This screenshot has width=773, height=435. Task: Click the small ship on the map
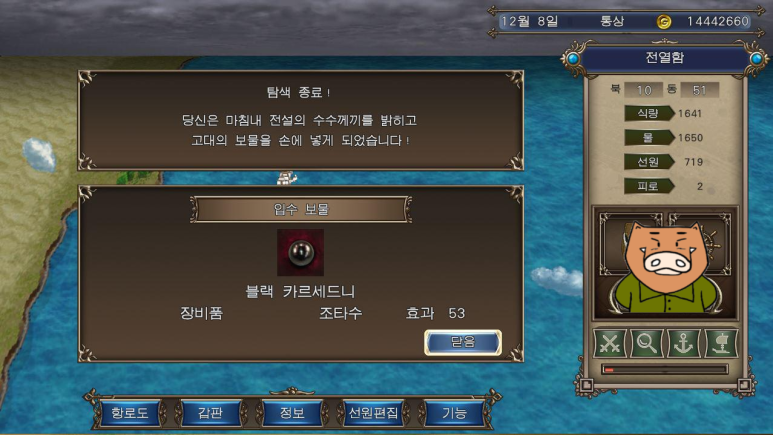287,178
